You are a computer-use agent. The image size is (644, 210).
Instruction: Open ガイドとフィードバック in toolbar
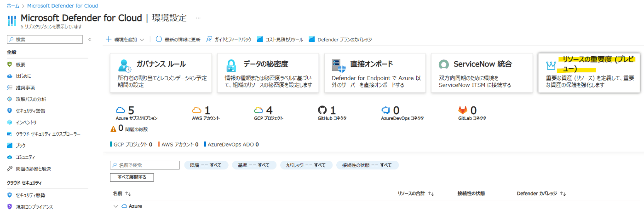pyautogui.click(x=229, y=40)
